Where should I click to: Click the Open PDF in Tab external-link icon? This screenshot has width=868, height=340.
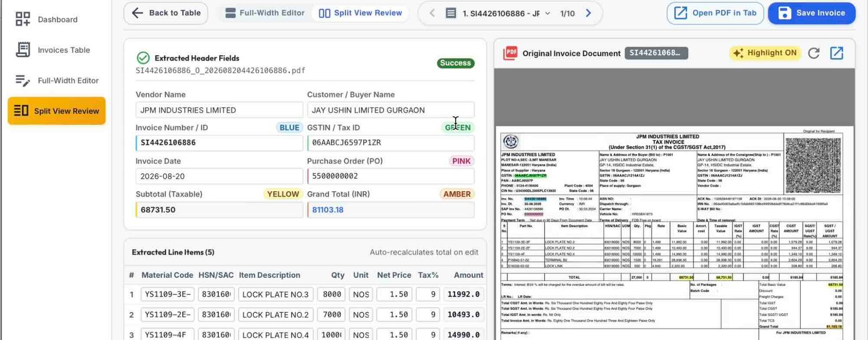pos(680,13)
